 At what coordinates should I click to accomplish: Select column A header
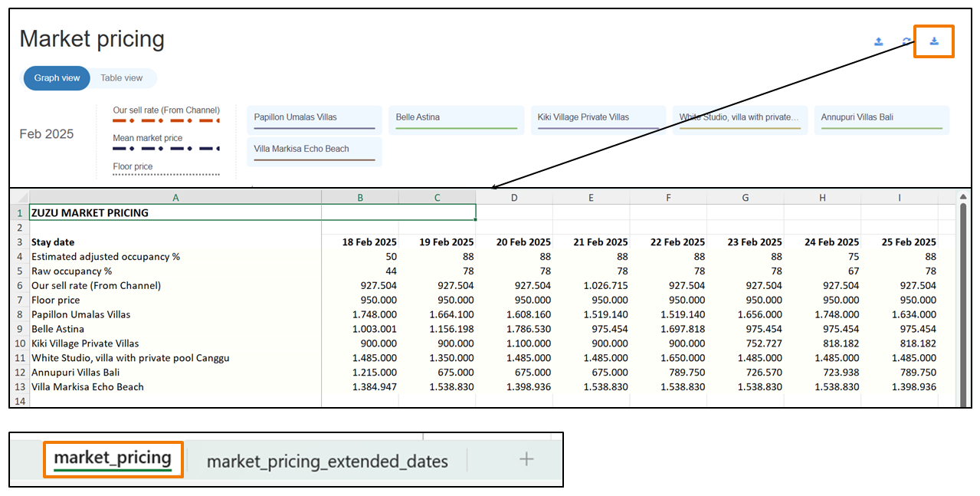pyautogui.click(x=175, y=197)
